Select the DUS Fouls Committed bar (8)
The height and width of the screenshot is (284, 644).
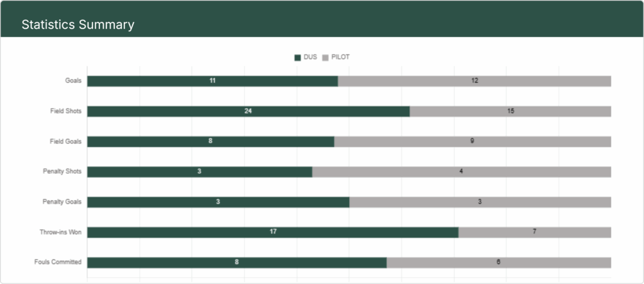coord(236,263)
